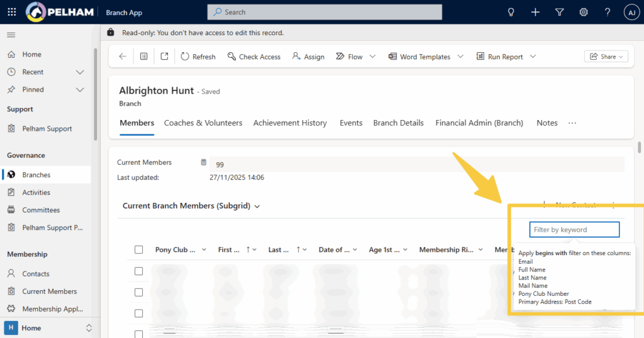Toggle the hamburger navigation menu
Image resolution: width=644 pixels, height=338 pixels.
pos(11,35)
